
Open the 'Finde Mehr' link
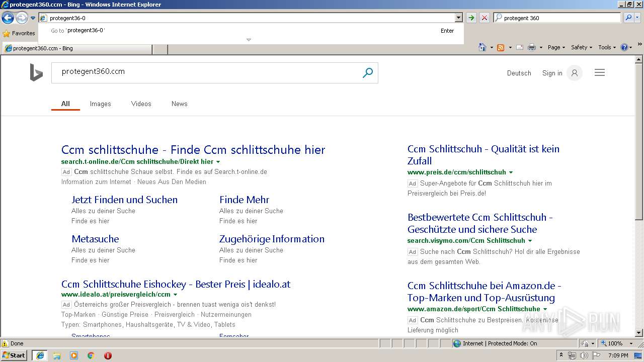[244, 200]
